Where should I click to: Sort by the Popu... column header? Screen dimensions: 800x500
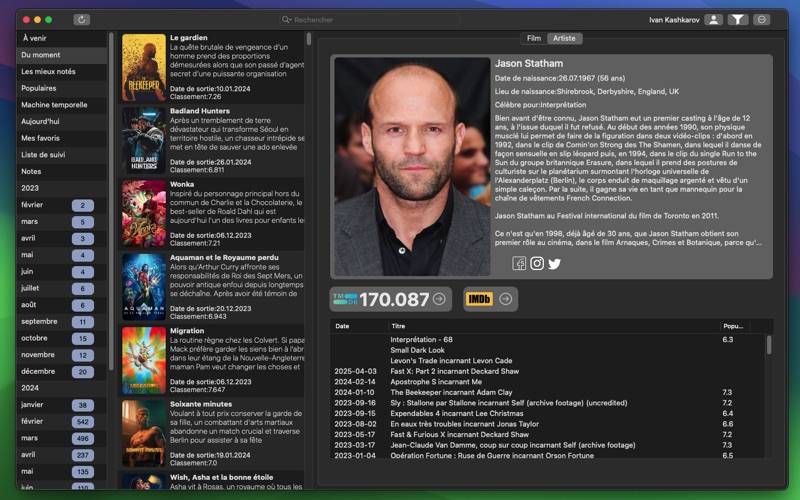(733, 326)
